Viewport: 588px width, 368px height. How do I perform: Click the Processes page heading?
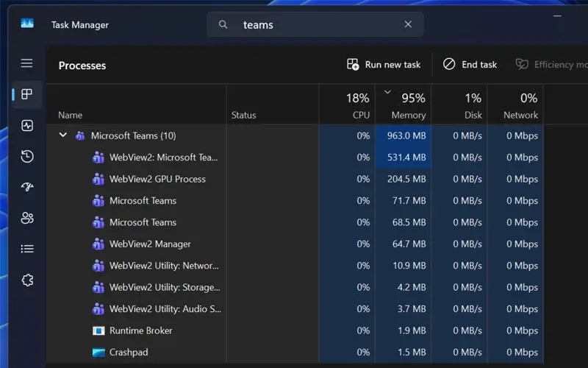(x=82, y=66)
